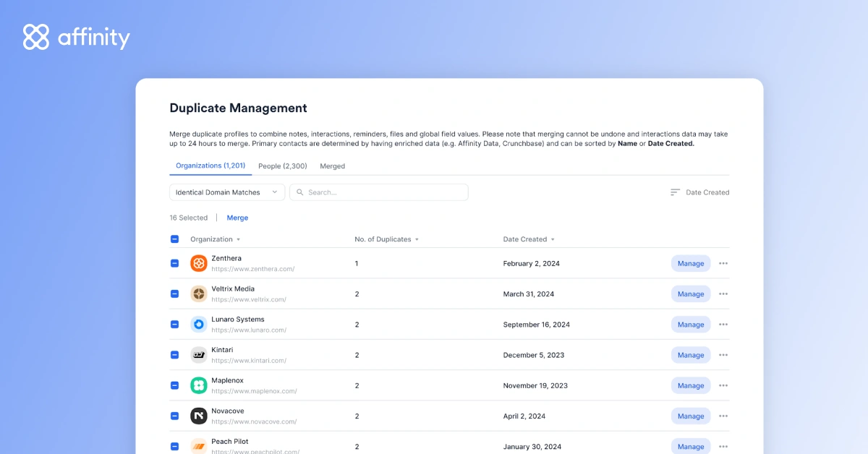Click the Merge link for selected rows

237,218
